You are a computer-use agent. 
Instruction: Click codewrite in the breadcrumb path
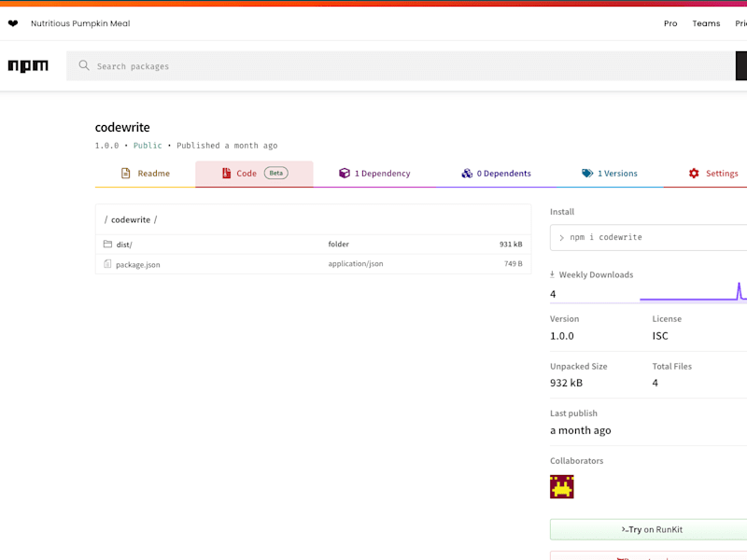131,219
